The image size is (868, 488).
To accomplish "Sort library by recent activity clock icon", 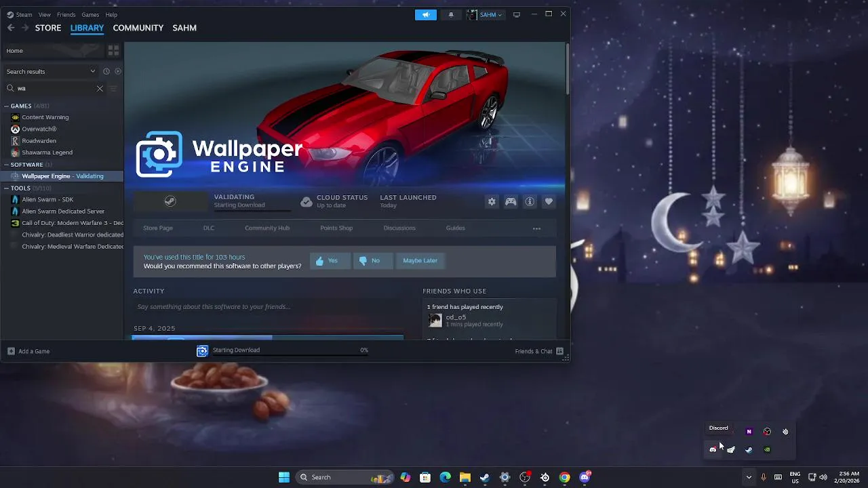I will [106, 71].
